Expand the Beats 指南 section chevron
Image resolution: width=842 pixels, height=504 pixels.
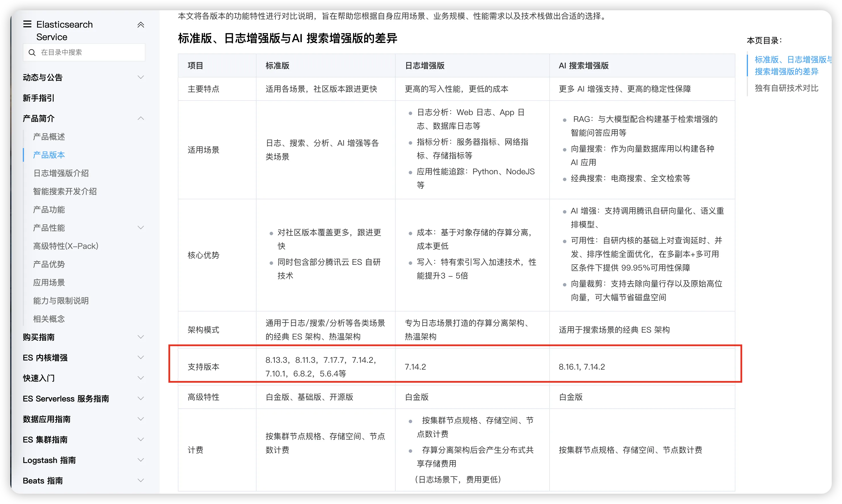click(x=141, y=480)
